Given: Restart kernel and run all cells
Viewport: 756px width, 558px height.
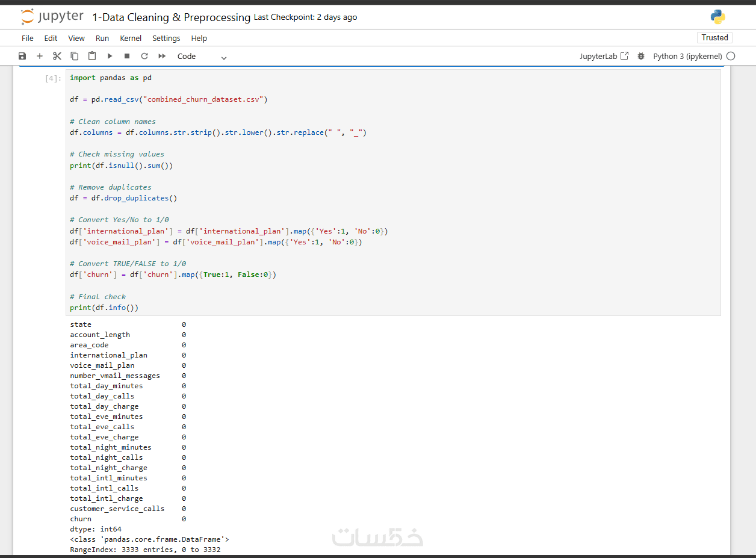Looking at the screenshot, I should [162, 56].
